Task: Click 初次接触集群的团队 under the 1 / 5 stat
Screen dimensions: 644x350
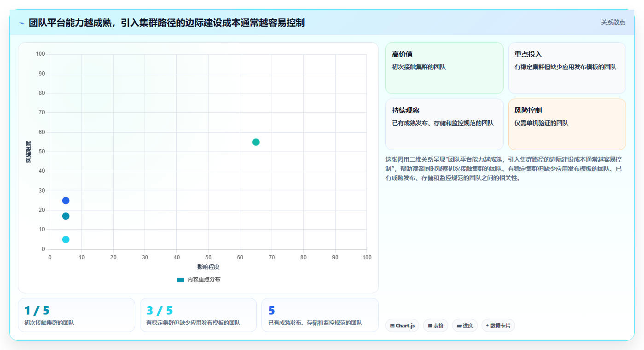Action: 49,323
